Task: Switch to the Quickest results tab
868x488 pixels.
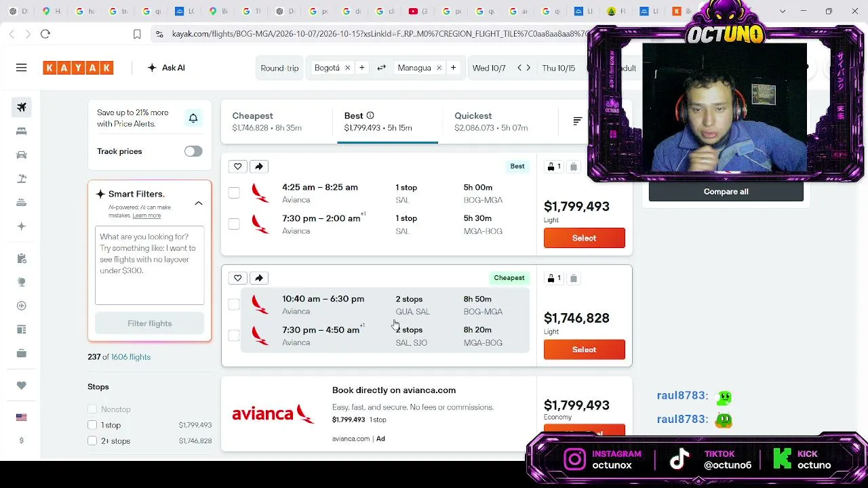Action: point(500,121)
